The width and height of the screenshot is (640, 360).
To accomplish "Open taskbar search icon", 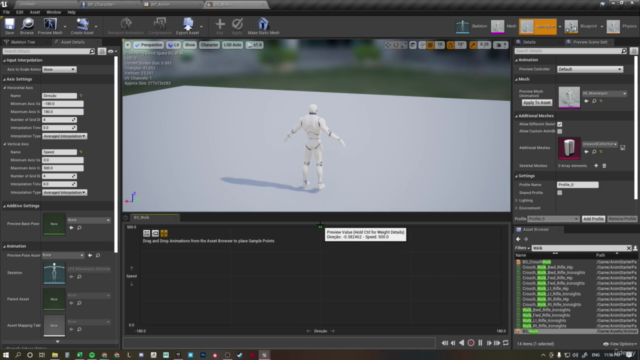I will (x=18, y=355).
